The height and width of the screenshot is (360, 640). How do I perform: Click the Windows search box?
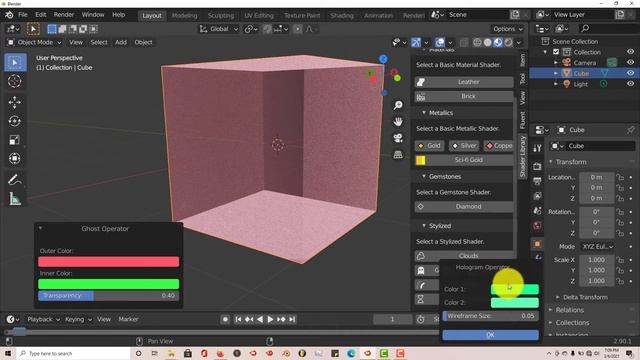73,353
